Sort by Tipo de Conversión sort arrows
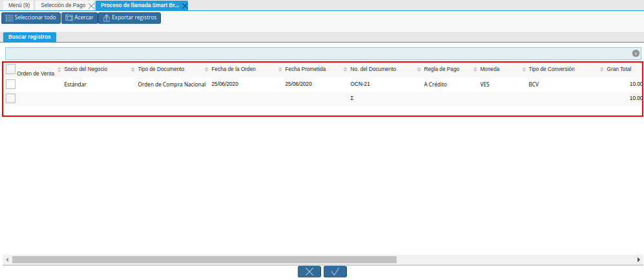Viewport: 644px width, 280px height. coord(602,69)
